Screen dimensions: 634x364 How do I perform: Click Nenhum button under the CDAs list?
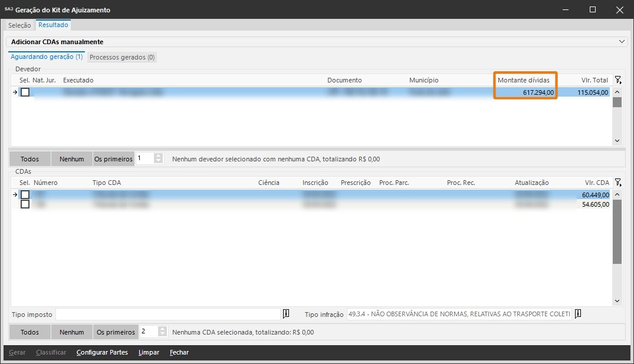click(x=71, y=332)
